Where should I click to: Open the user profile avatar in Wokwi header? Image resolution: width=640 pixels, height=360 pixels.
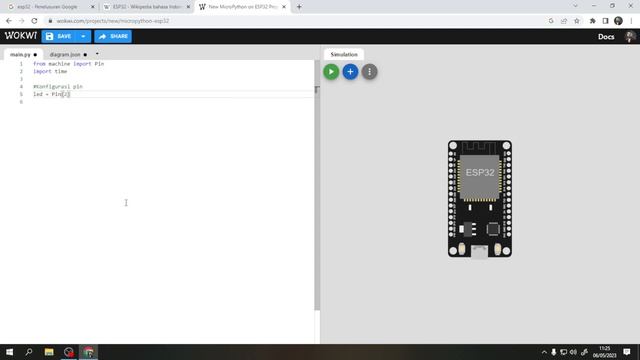point(630,37)
